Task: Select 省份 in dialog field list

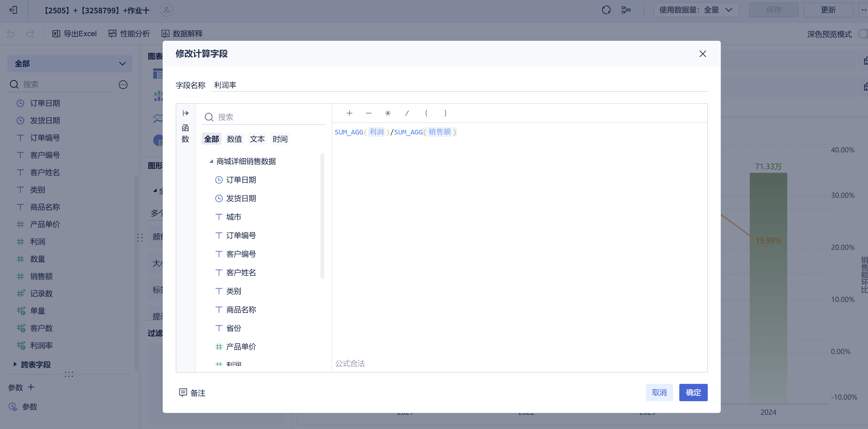Action: [233, 328]
